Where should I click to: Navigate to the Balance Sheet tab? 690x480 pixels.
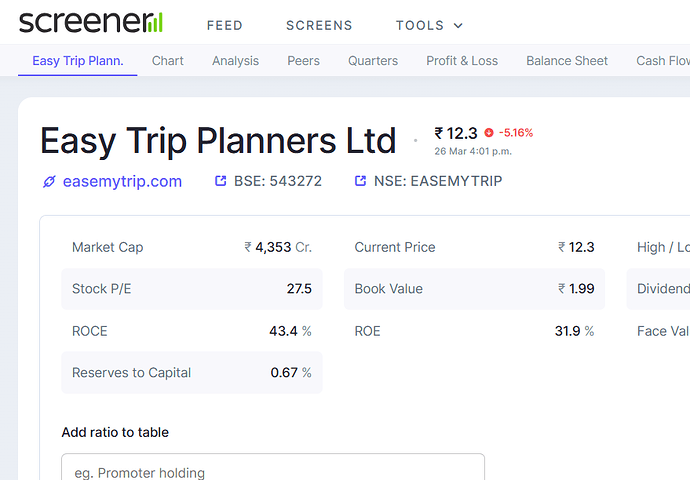click(567, 61)
